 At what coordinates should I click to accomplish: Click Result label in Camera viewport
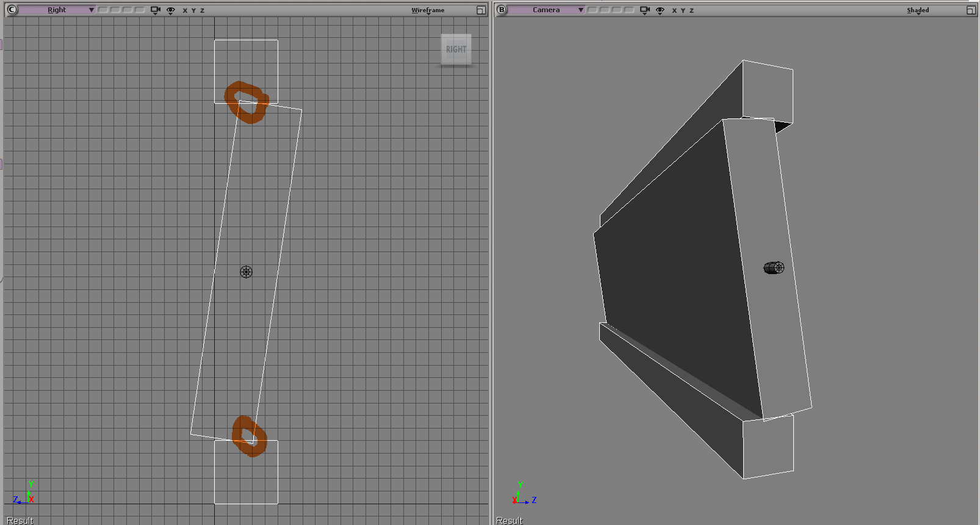point(510,520)
